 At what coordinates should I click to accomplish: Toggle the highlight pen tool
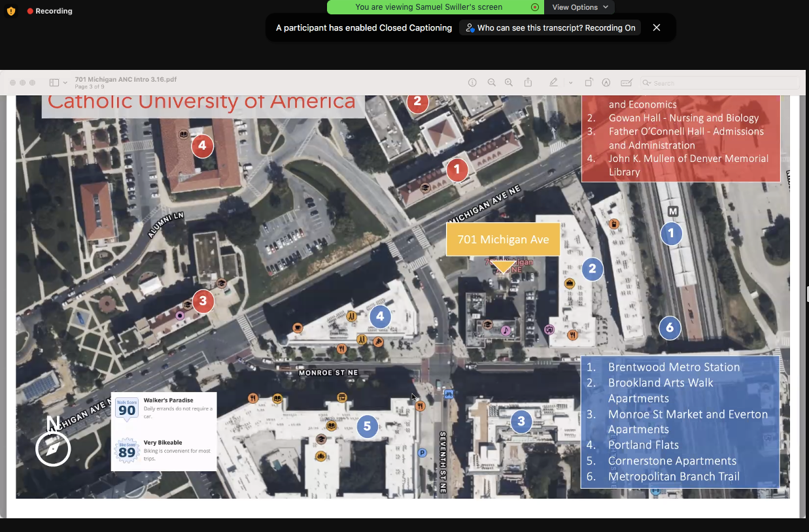coord(554,83)
